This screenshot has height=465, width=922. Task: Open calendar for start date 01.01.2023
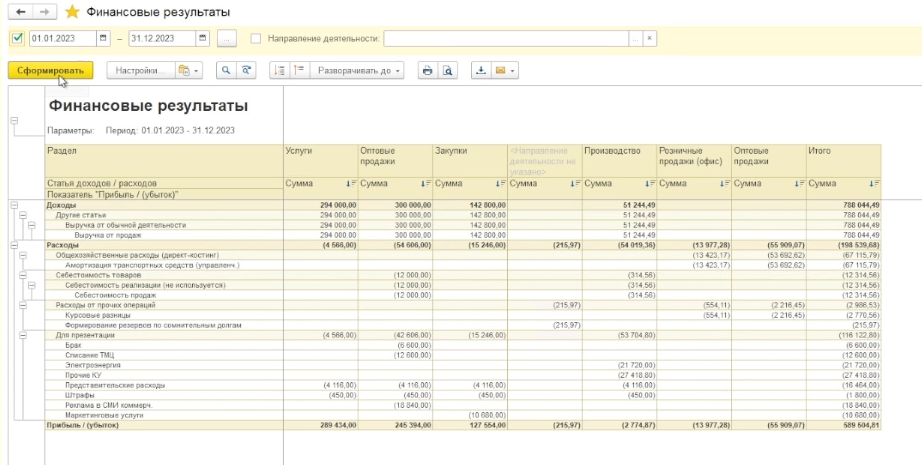tap(104, 38)
